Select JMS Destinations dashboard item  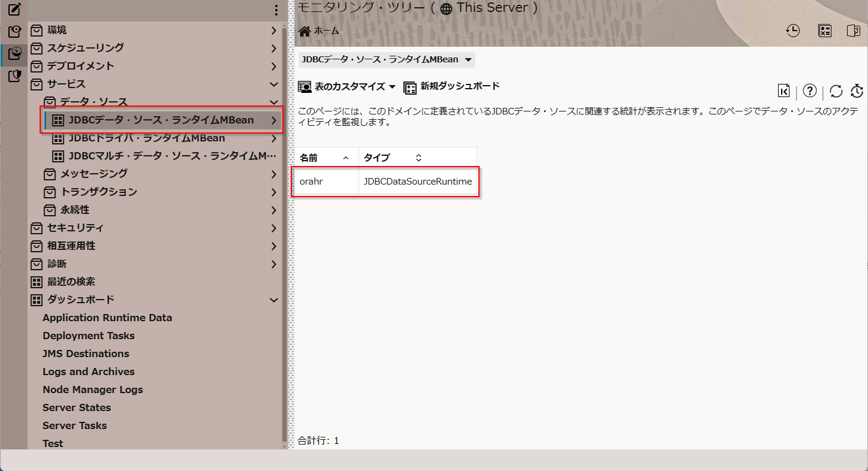click(x=86, y=354)
